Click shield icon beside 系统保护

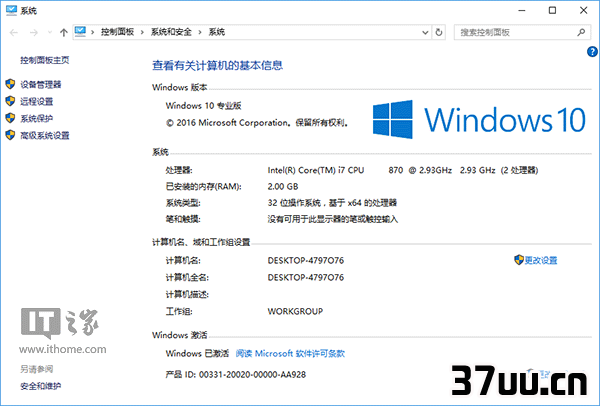pos(10,118)
